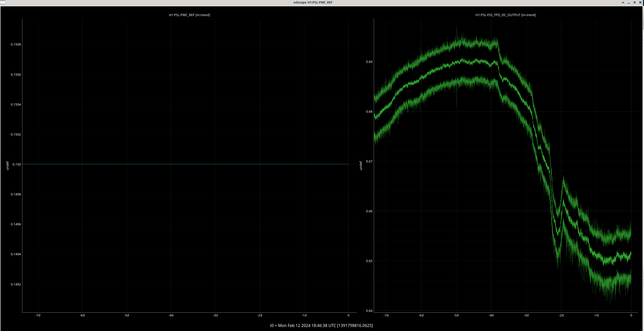Minimize the ndscope window
The height and width of the screenshot is (331, 644).
point(629,3)
